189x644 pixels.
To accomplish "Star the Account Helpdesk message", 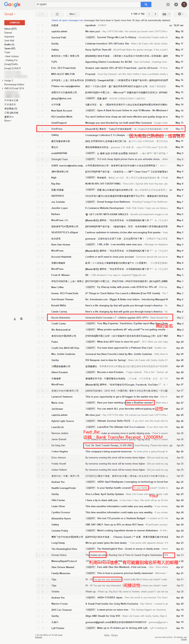I will 42,257.
